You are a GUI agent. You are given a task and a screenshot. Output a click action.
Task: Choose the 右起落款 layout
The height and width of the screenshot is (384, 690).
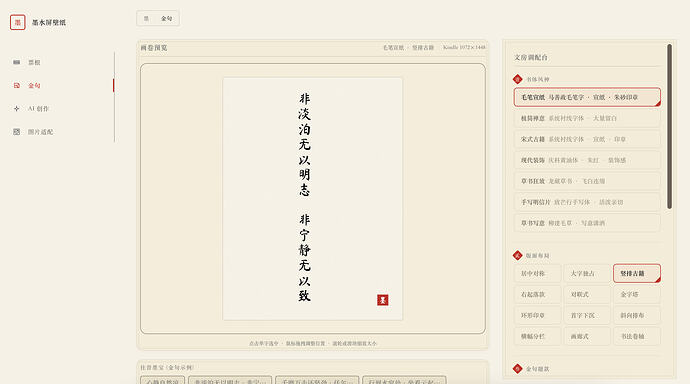click(x=537, y=294)
